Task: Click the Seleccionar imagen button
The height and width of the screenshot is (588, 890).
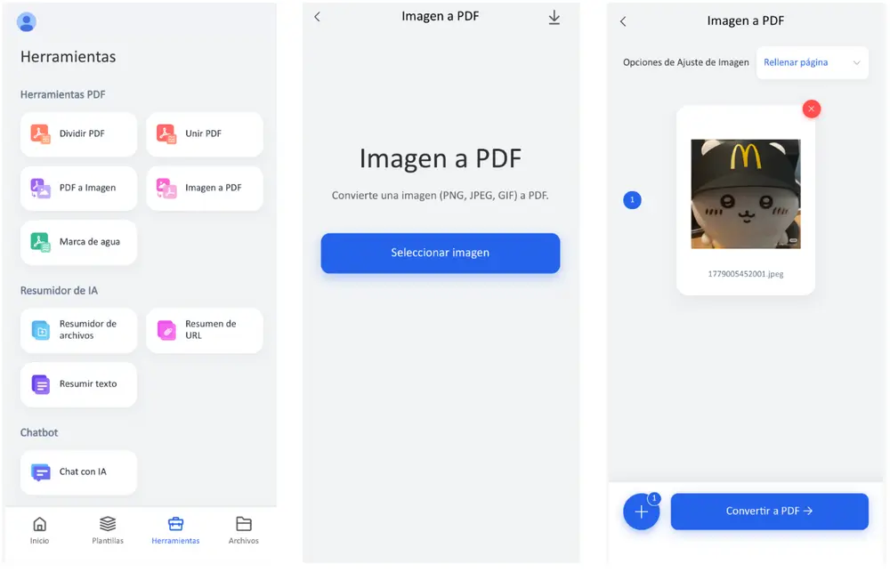Action: click(x=440, y=254)
